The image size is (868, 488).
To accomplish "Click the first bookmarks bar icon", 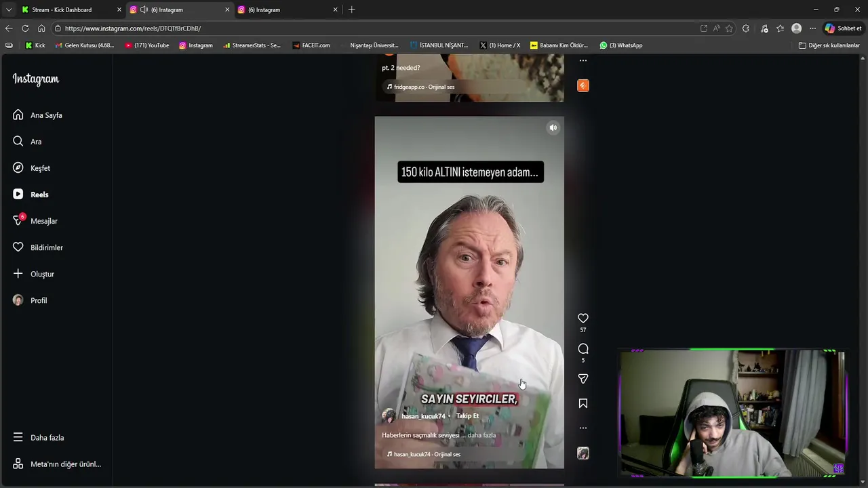I will (9, 45).
